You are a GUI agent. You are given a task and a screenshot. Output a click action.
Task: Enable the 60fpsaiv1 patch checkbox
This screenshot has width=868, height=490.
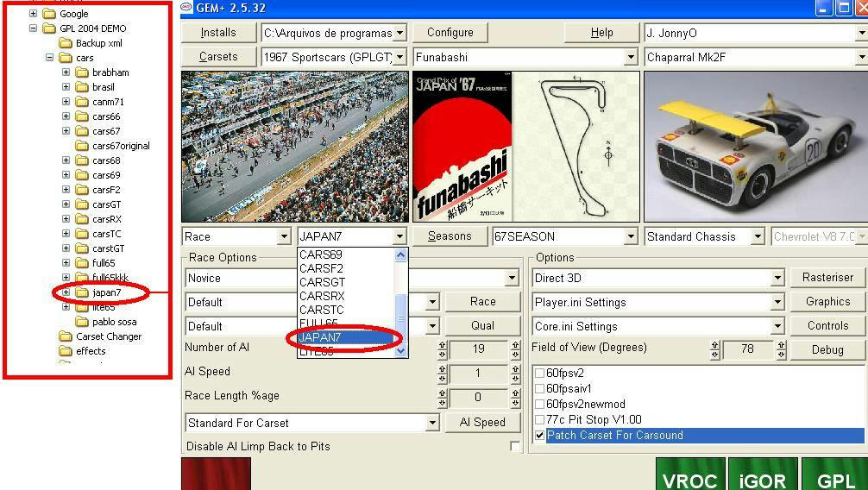[540, 389]
